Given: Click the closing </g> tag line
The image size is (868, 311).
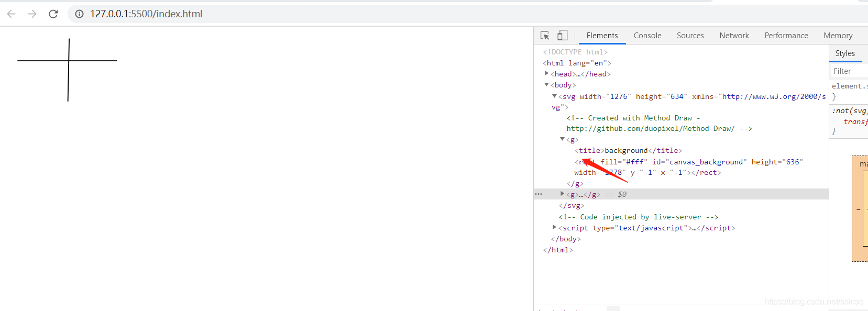Looking at the screenshot, I should pos(575,184).
